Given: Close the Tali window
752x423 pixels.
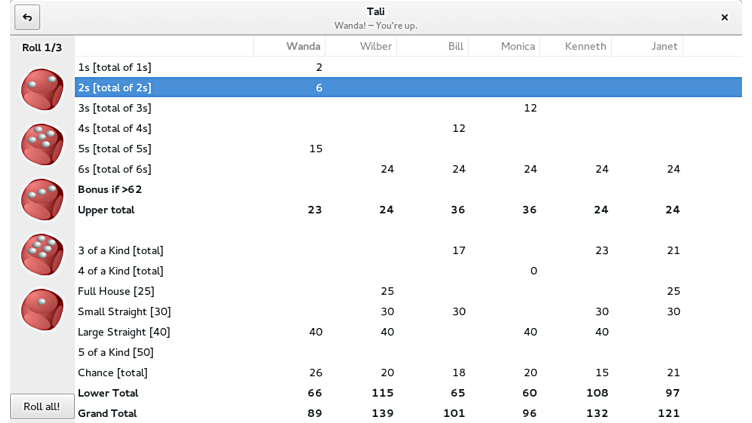Looking at the screenshot, I should coord(724,17).
